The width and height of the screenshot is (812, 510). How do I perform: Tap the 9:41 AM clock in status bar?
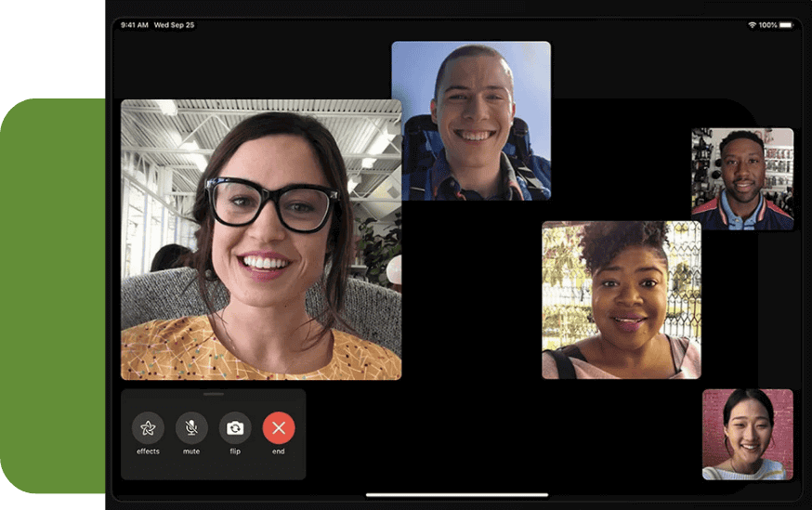pyautogui.click(x=135, y=25)
